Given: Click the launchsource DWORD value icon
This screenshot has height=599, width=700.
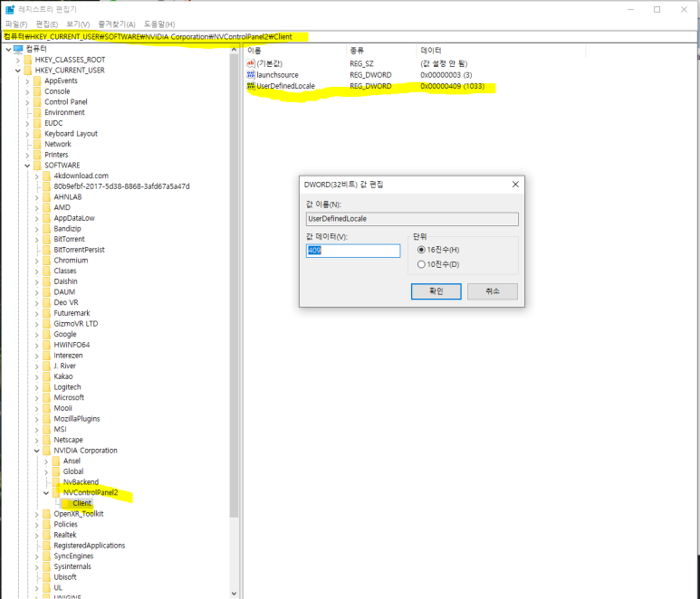Looking at the screenshot, I should pyautogui.click(x=251, y=75).
